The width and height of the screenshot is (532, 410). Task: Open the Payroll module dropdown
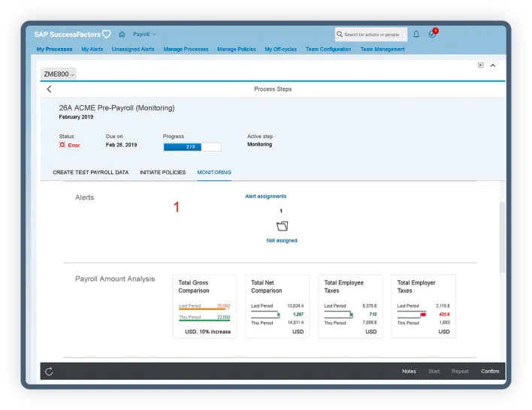(144, 35)
